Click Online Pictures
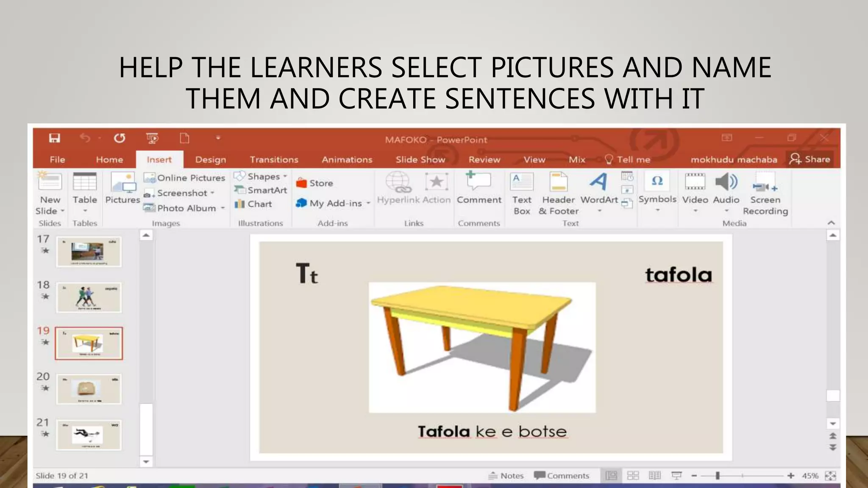 (x=184, y=178)
